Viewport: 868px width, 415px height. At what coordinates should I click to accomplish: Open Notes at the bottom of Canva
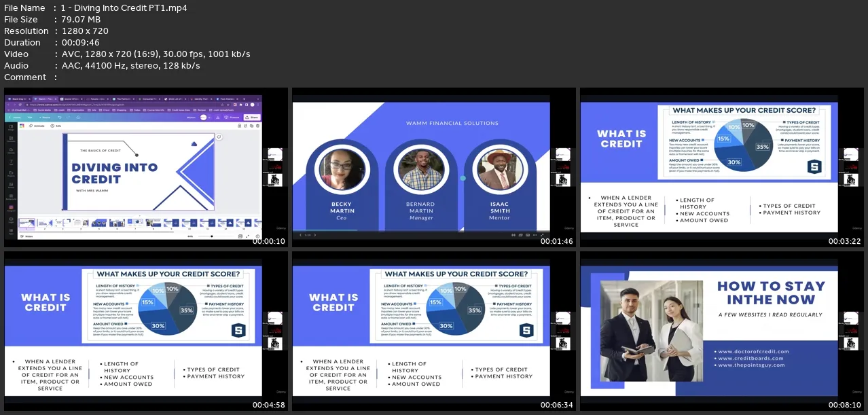tap(27, 236)
